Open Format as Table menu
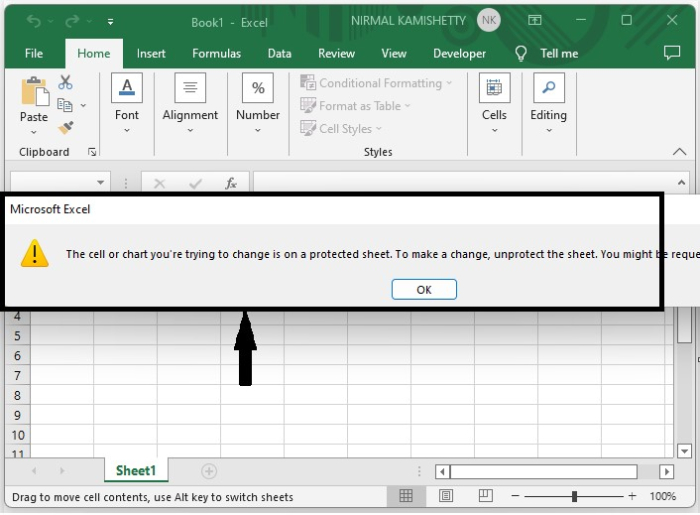This screenshot has width=700, height=515. click(x=355, y=106)
